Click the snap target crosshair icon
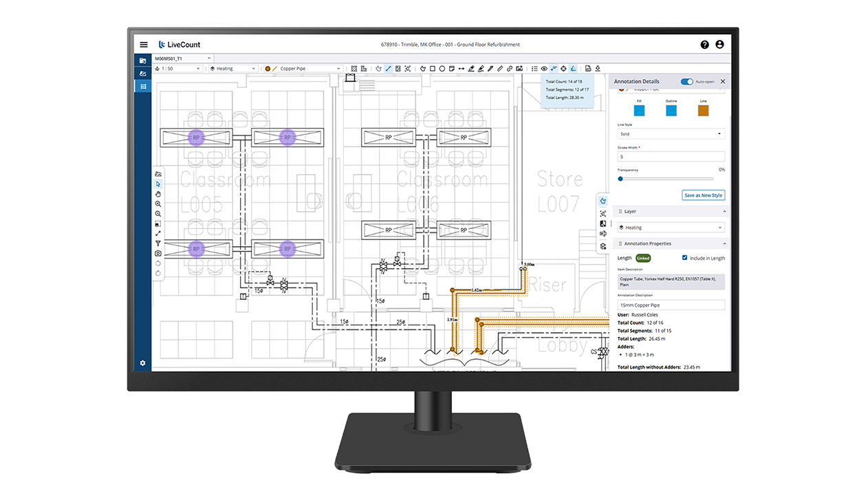The height and width of the screenshot is (487, 868). pyautogui.click(x=563, y=69)
